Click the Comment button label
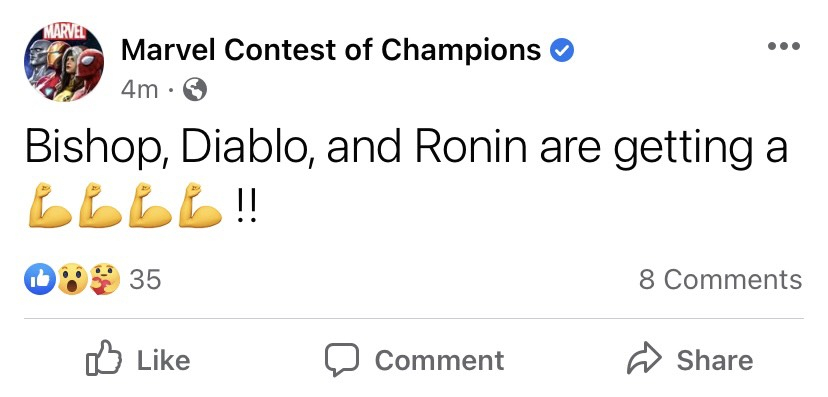The width and height of the screenshot is (828, 397). [x=439, y=361]
